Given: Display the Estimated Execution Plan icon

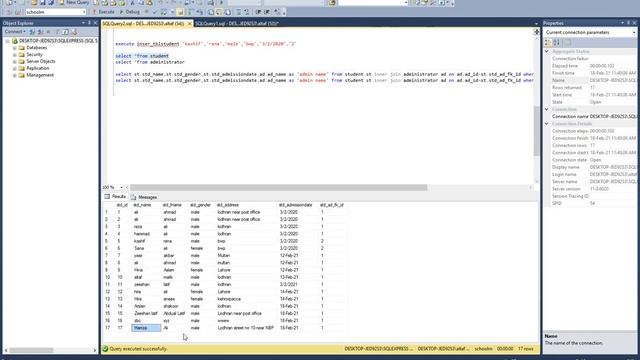Looking at the screenshot, I should [x=164, y=12].
